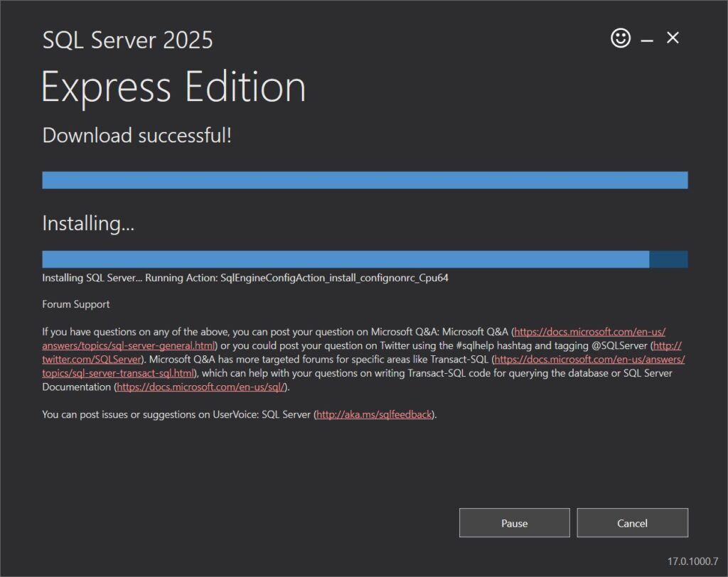Click the 'SQL Server 2025' title
728x577 pixels.
click(x=128, y=40)
